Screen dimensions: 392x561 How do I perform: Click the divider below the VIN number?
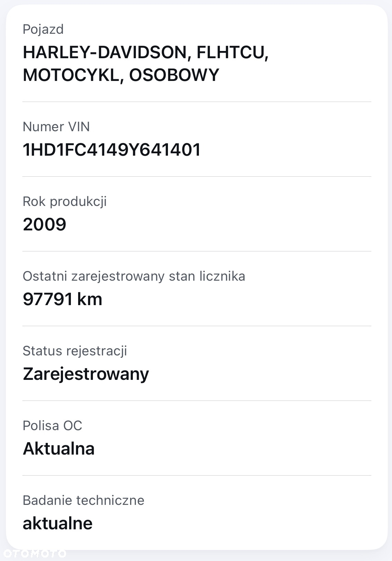point(197,176)
